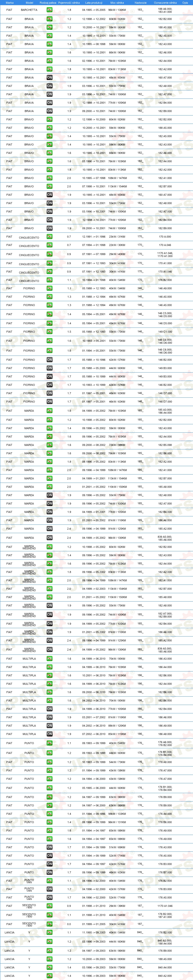193x980 pixels.
Task: Click petrol icon for BRAVA 182 B2.000
Action: click(x=50, y=19)
